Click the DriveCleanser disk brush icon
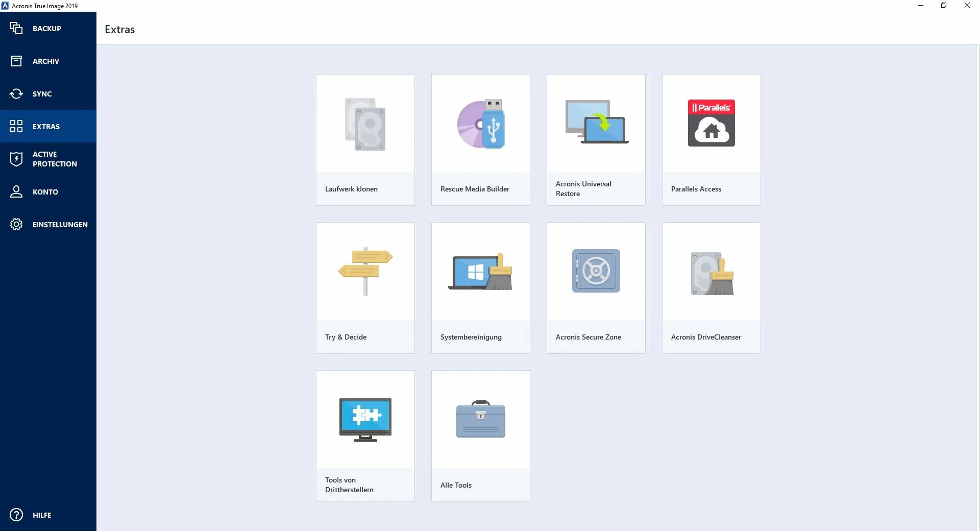This screenshot has height=531, width=980. [x=712, y=273]
